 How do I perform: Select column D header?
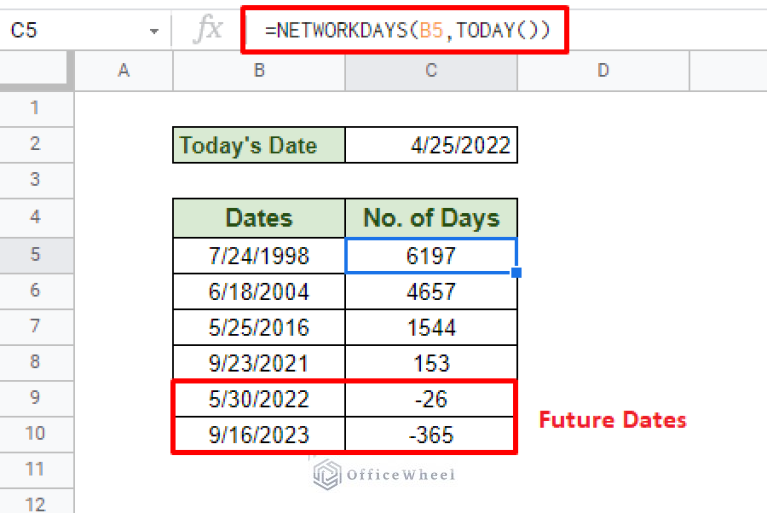(x=603, y=70)
